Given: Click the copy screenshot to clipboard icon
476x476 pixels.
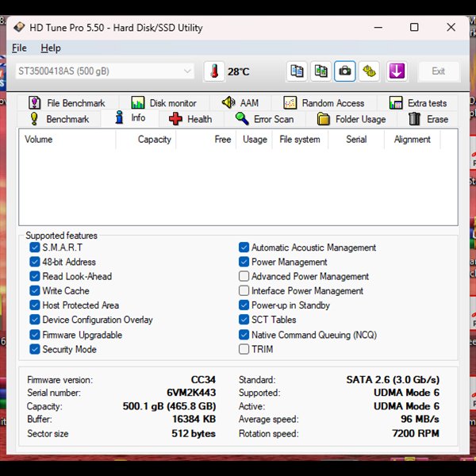Looking at the screenshot, I should click(x=321, y=71).
